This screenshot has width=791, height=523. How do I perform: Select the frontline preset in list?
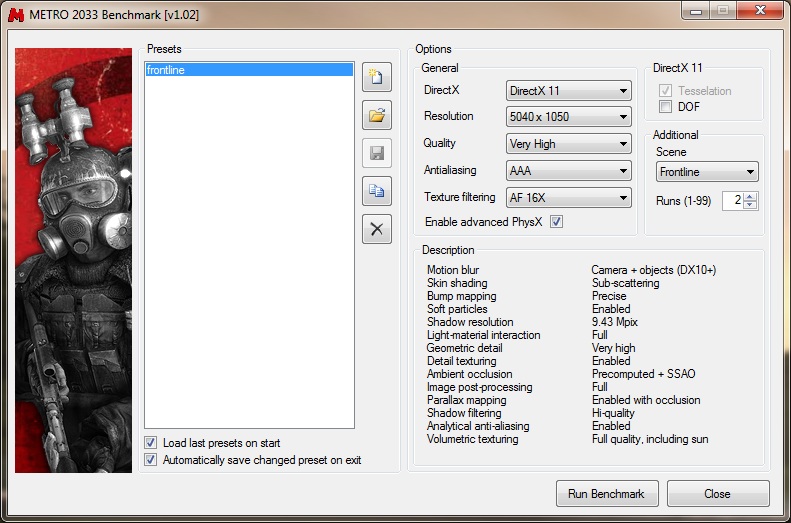(x=248, y=70)
